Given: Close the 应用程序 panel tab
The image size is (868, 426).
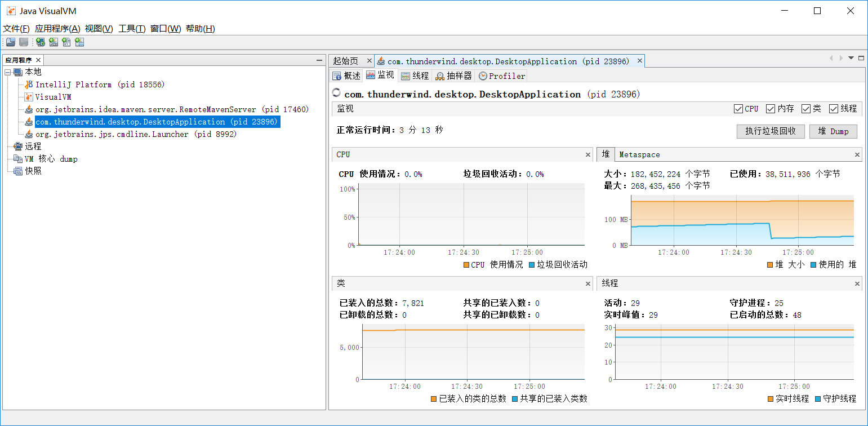Looking at the screenshot, I should point(38,60).
